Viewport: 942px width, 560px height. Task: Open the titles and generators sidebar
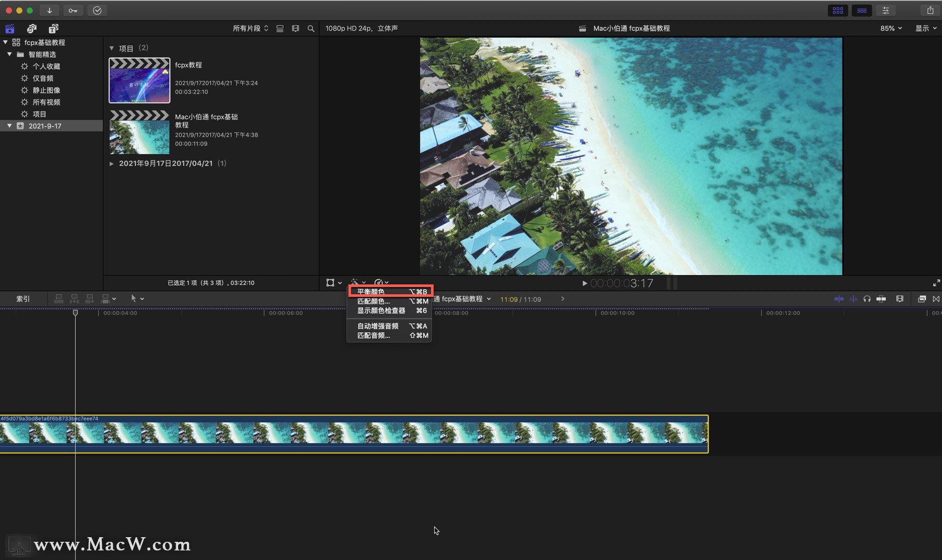[53, 29]
